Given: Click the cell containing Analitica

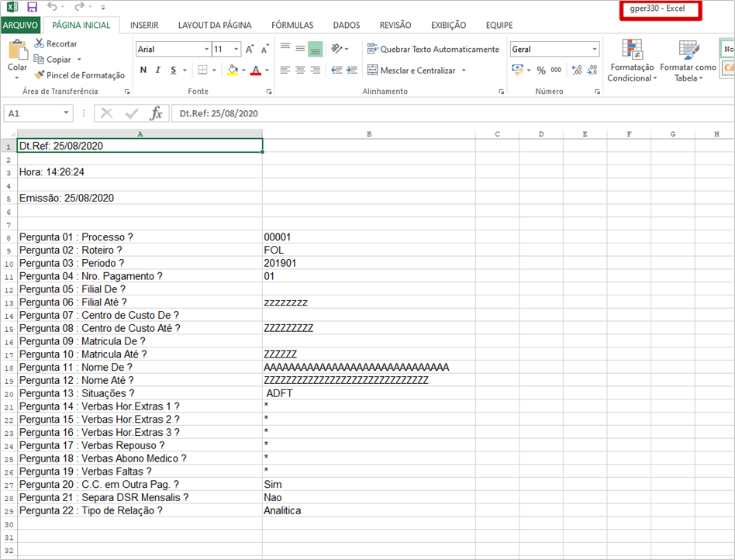Looking at the screenshot, I should (x=369, y=510).
